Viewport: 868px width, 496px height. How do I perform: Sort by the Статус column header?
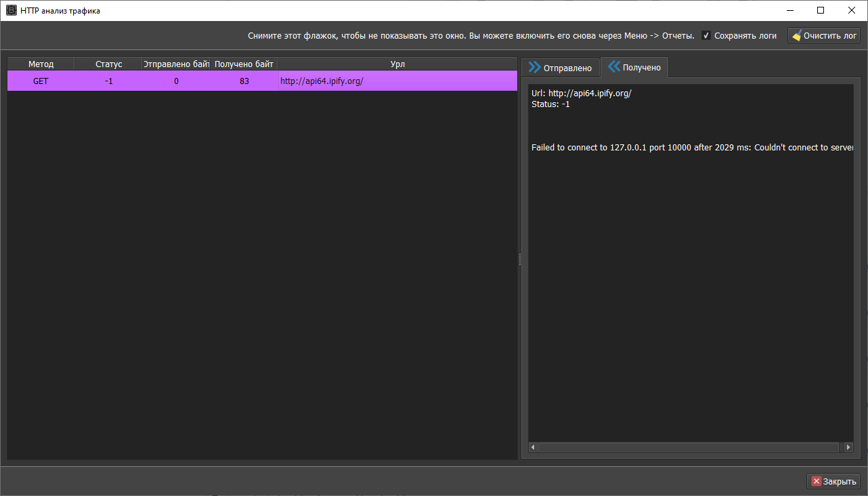pos(108,64)
